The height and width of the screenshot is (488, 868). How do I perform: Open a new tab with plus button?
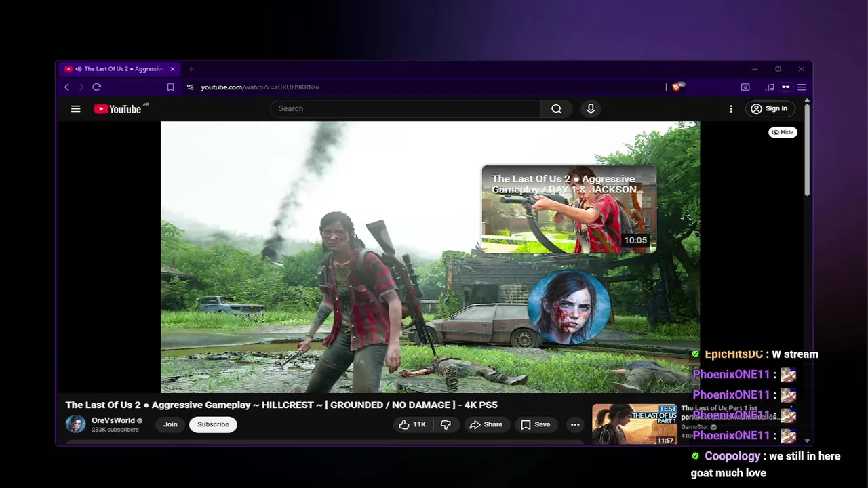click(x=191, y=69)
